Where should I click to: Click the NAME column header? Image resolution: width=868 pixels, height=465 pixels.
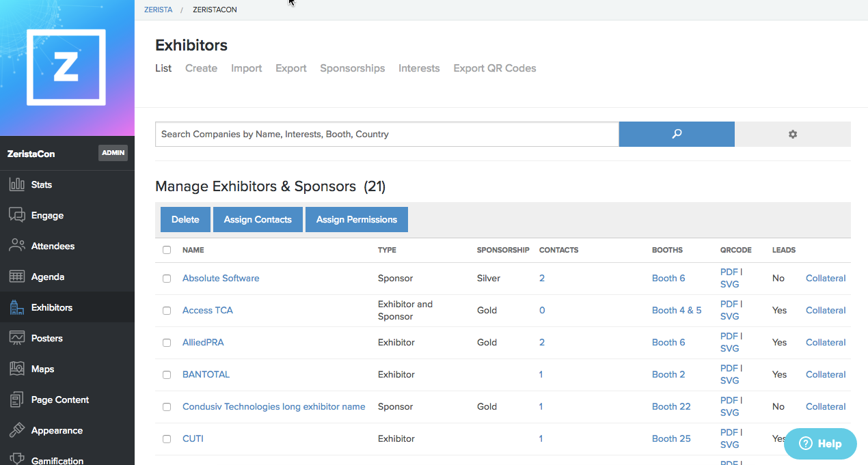193,250
